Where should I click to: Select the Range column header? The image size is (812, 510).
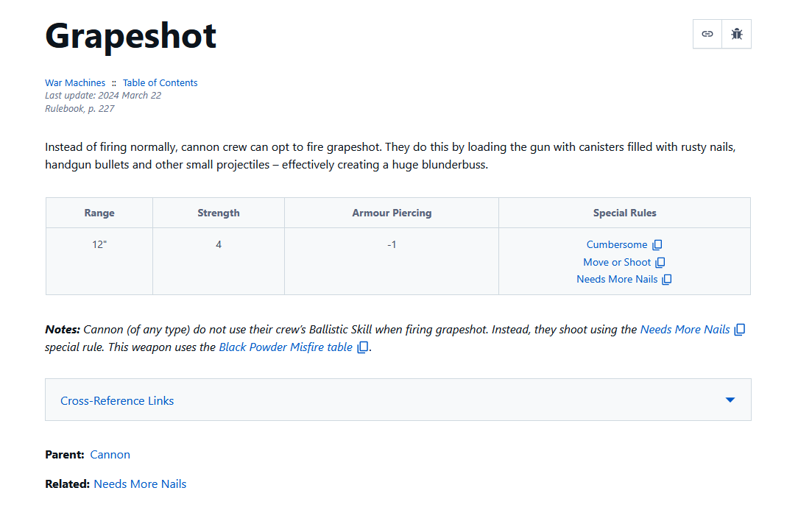pos(99,213)
